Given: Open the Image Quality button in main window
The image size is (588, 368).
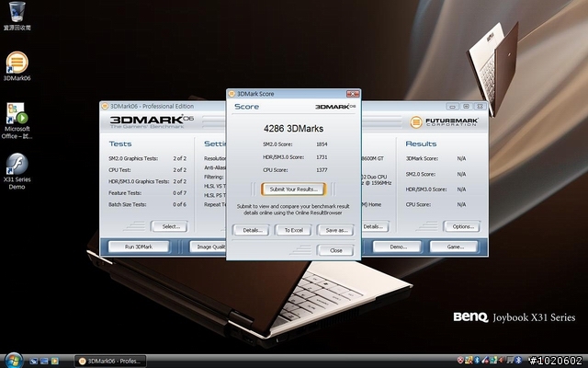Looking at the screenshot, I should point(208,247).
